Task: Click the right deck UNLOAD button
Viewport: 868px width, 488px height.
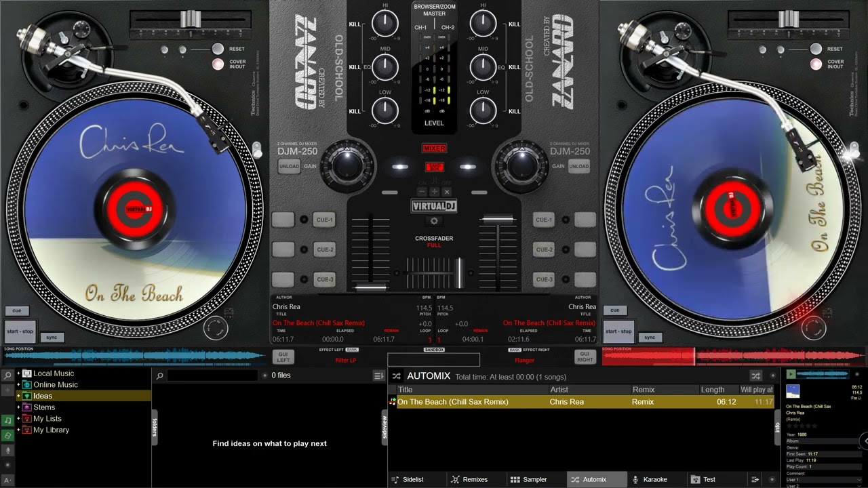Action: (579, 167)
